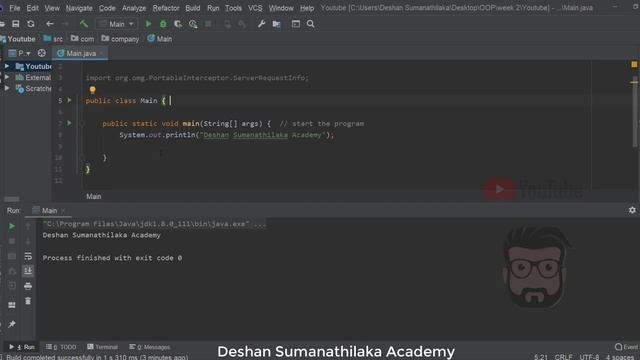
Task: Expand External Libraries node
Action: click(7, 77)
